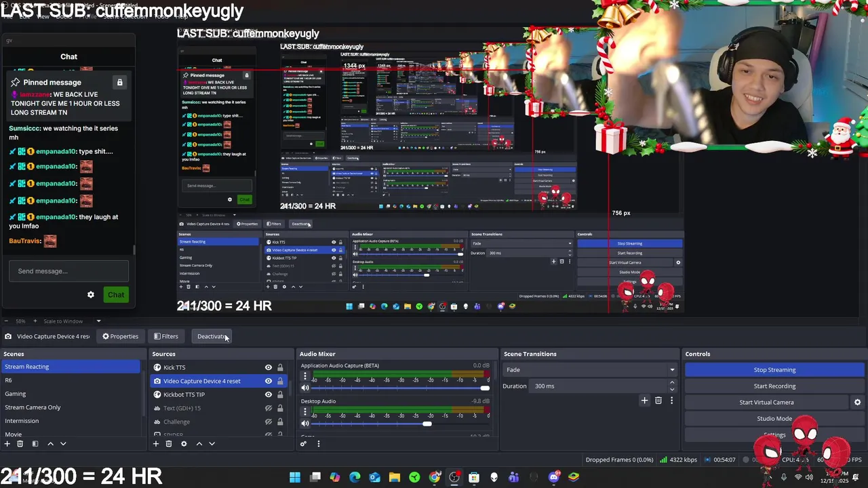Image resolution: width=868 pixels, height=488 pixels.
Task: Open Discord from taskbar
Action: tap(554, 477)
